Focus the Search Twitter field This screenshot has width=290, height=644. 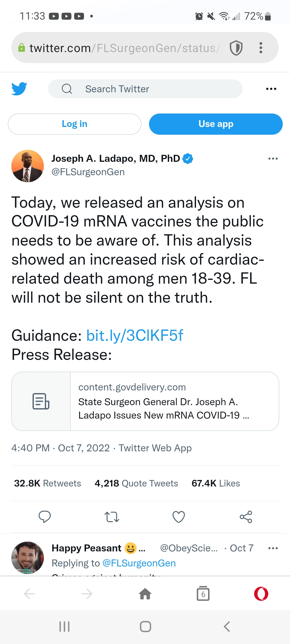[x=145, y=89]
